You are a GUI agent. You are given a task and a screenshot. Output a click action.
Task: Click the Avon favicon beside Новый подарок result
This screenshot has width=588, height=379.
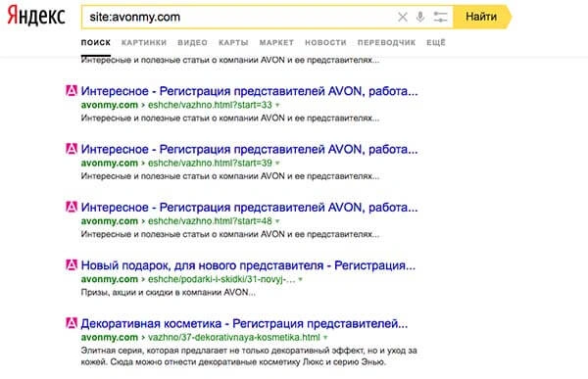72,265
